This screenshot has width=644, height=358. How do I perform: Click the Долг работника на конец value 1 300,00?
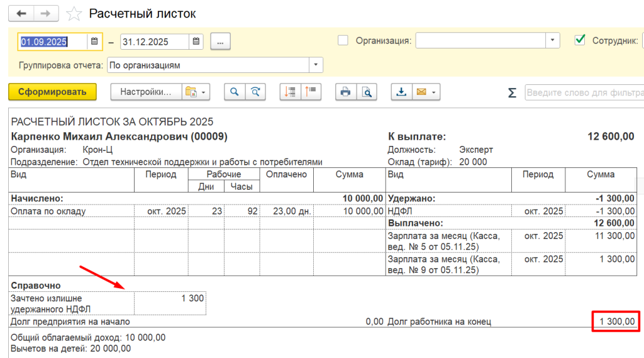pyautogui.click(x=617, y=322)
